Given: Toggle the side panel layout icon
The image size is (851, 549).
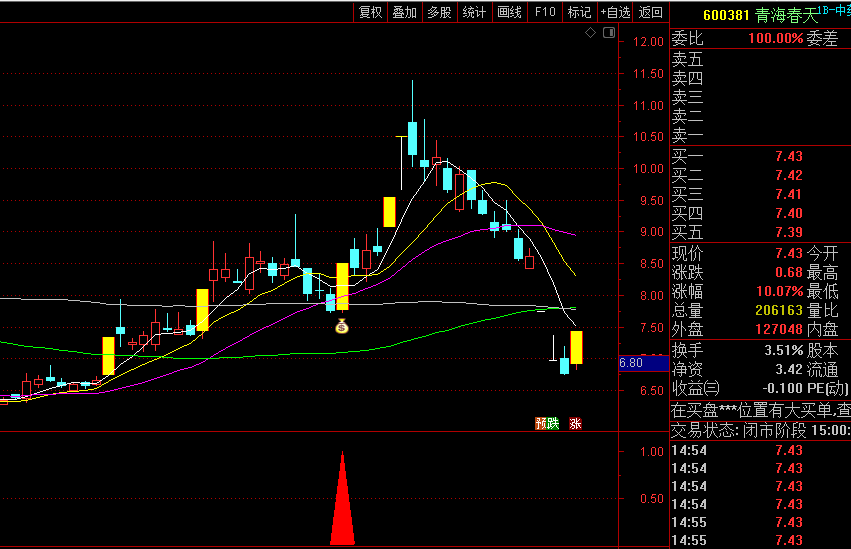Looking at the screenshot, I should 609,33.
